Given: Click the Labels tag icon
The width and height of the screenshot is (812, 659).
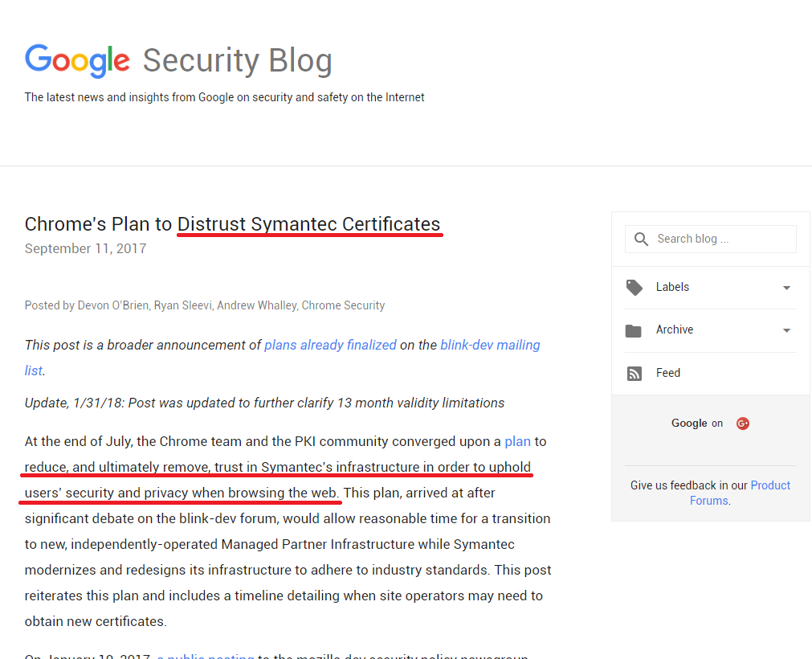Looking at the screenshot, I should point(635,288).
